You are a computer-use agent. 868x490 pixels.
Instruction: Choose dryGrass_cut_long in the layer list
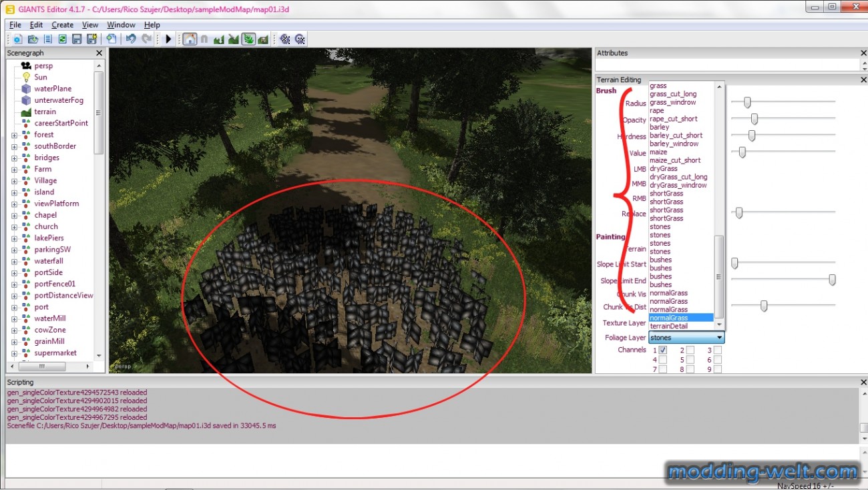[681, 177]
